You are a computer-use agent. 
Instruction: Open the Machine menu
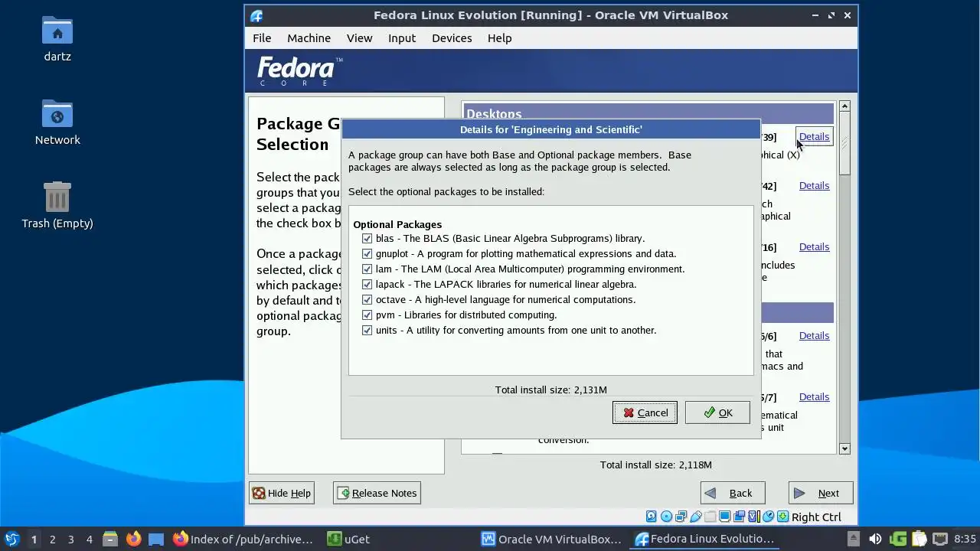coord(309,37)
